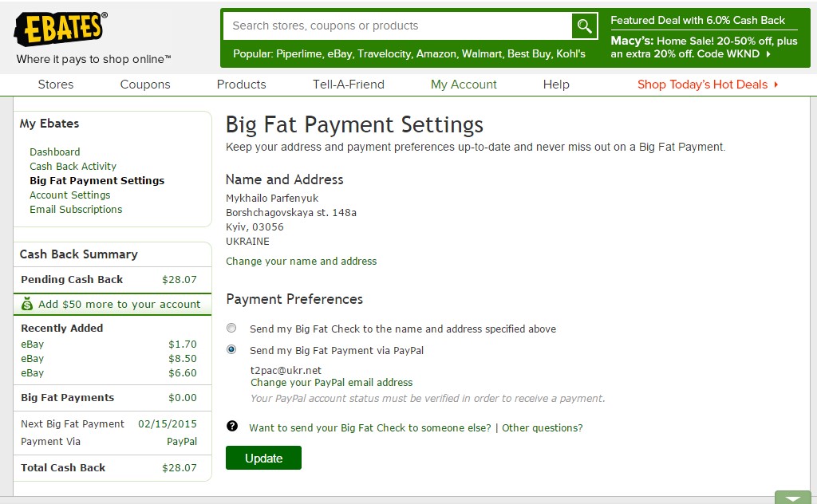Viewport: 817px width, 504px height.
Task: Click popular store eBay in search bar
Action: 338,54
